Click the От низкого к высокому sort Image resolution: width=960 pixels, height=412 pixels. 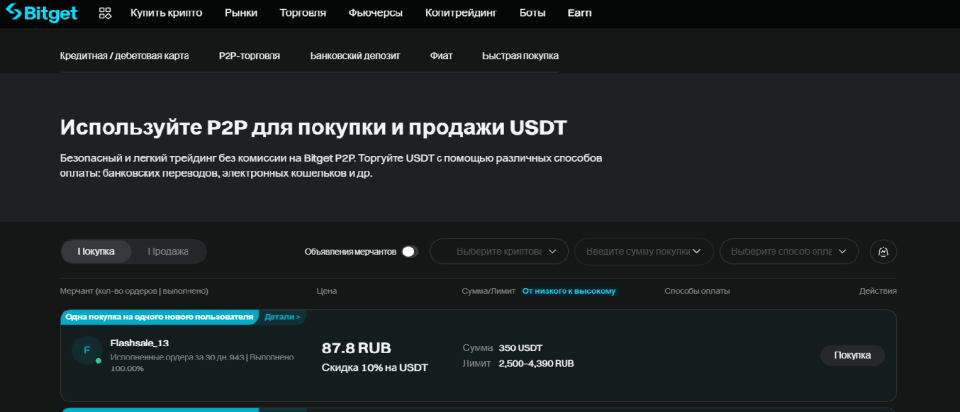coord(568,291)
